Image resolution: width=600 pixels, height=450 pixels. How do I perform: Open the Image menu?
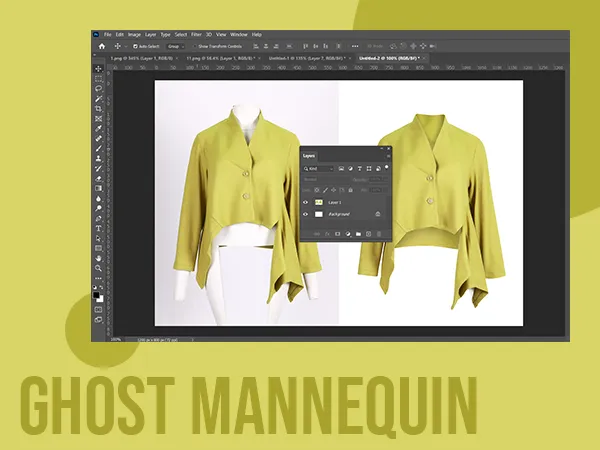tap(134, 34)
